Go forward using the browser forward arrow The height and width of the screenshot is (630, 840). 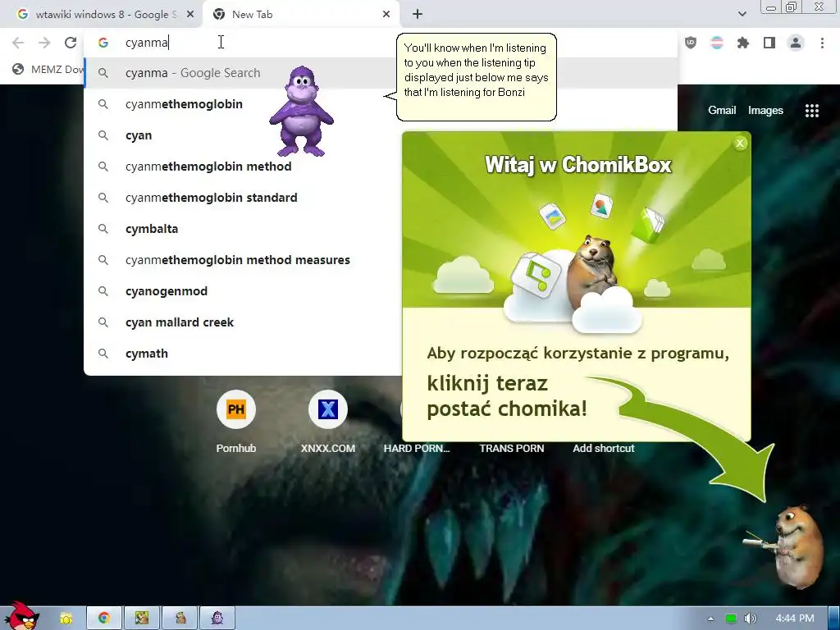click(x=44, y=43)
